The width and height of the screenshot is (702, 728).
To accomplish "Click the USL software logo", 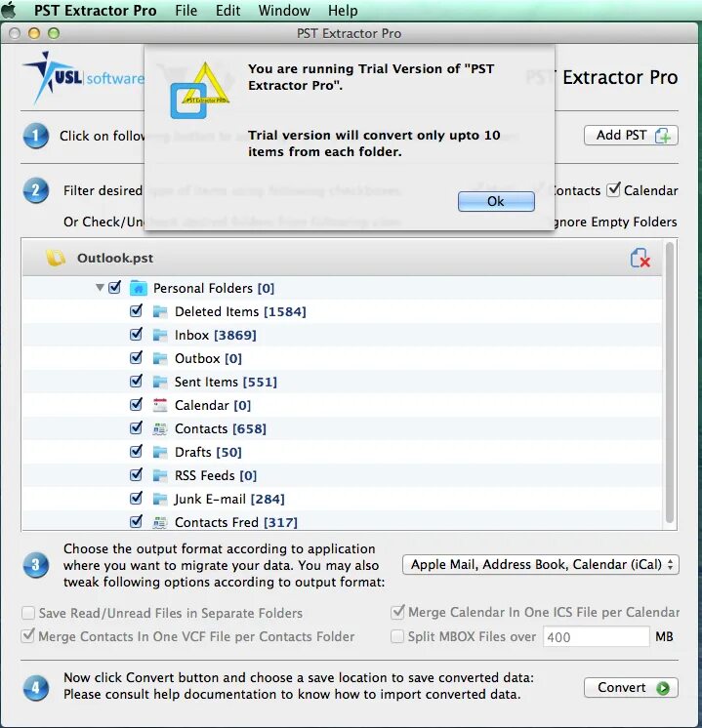I will (84, 77).
